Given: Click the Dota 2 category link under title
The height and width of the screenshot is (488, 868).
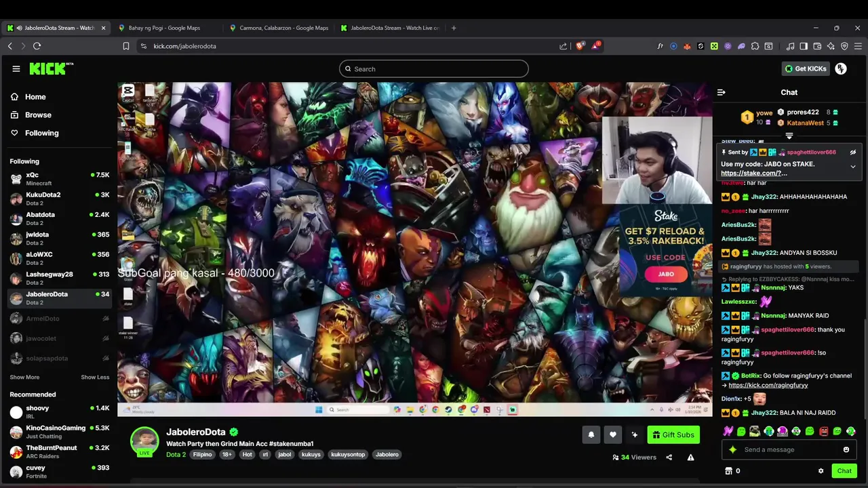Looking at the screenshot, I should click(176, 455).
